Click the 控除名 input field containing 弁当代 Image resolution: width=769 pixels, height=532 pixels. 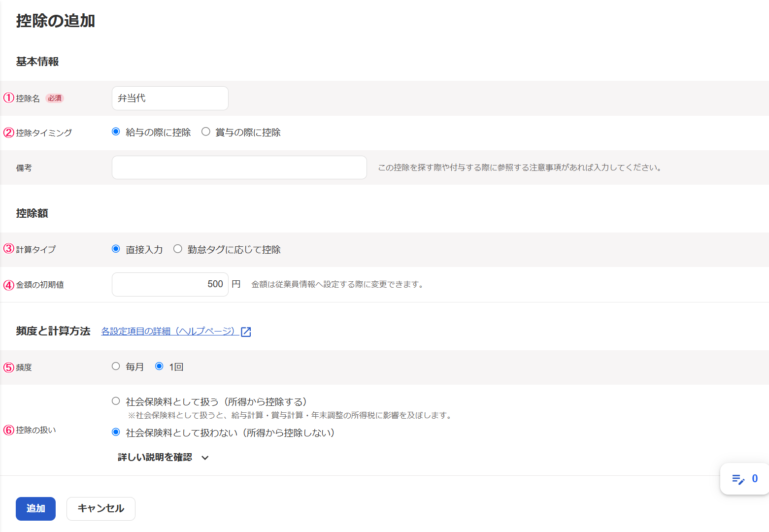click(x=170, y=98)
